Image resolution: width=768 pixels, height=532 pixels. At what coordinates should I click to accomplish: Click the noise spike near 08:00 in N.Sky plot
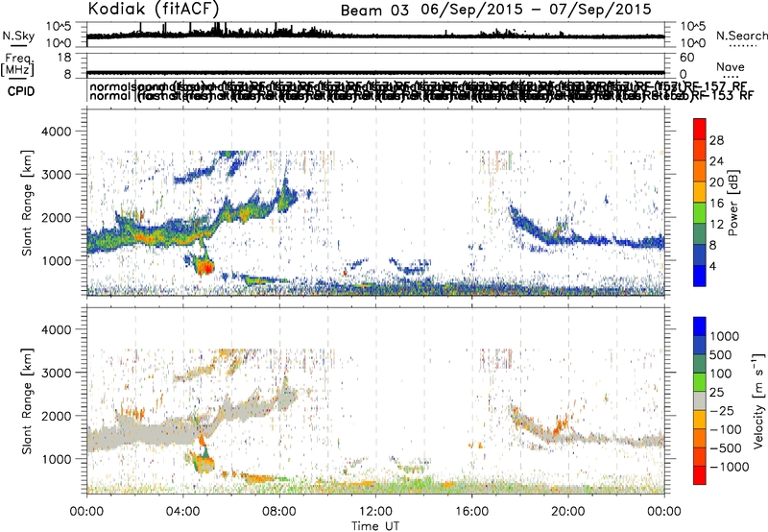tap(276, 27)
